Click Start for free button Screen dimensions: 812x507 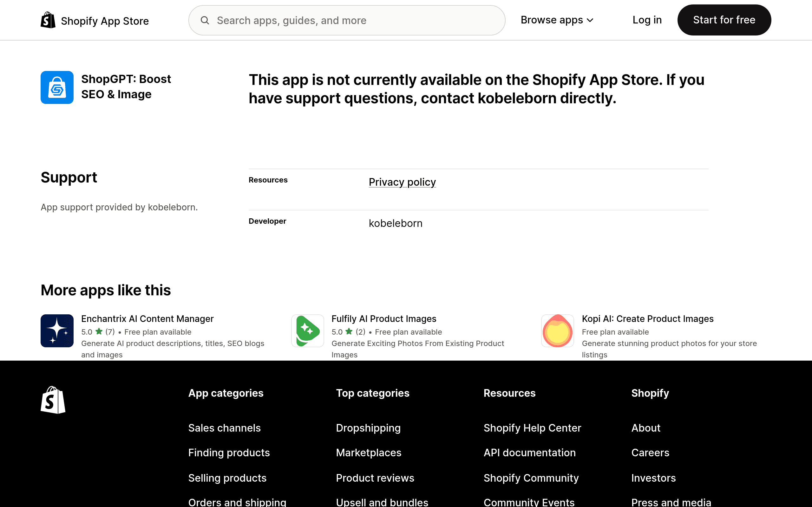724,20
